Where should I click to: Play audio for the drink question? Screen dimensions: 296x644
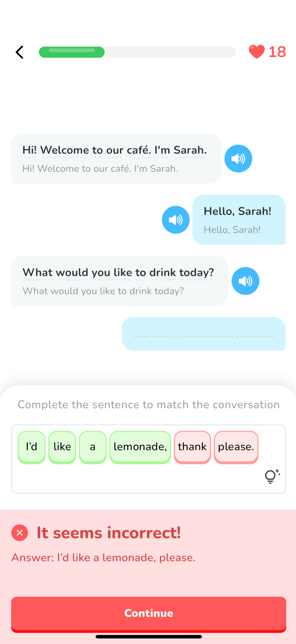pyautogui.click(x=245, y=281)
